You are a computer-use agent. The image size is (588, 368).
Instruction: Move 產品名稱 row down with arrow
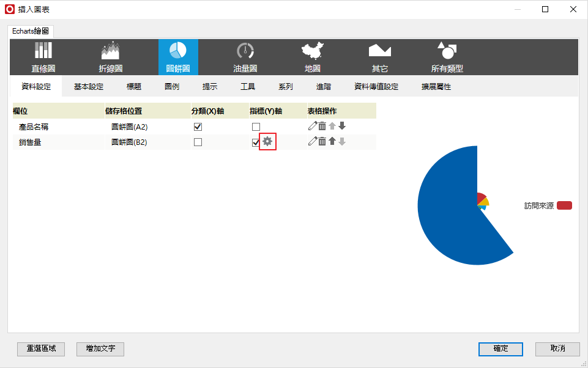[x=342, y=127]
